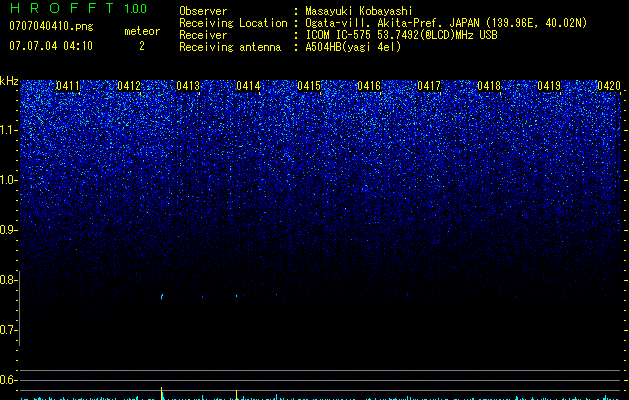Image resolution: width=629 pixels, height=400 pixels.
Task: Click the Receiver field label
Action: [203, 35]
